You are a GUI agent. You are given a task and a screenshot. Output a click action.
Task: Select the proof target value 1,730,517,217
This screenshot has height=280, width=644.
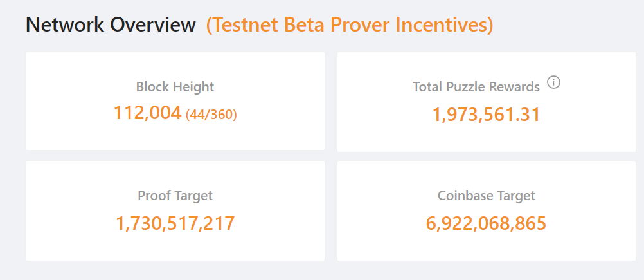(x=175, y=223)
